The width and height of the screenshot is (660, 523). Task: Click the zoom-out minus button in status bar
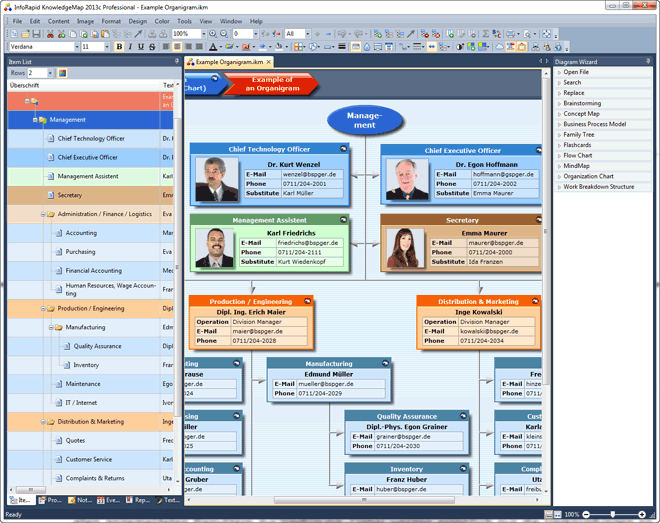[586, 514]
